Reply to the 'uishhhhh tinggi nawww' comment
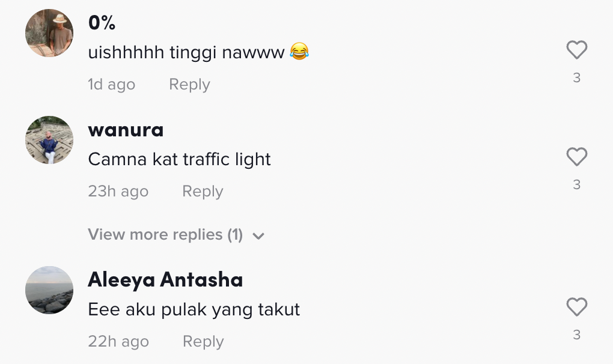 189,85
